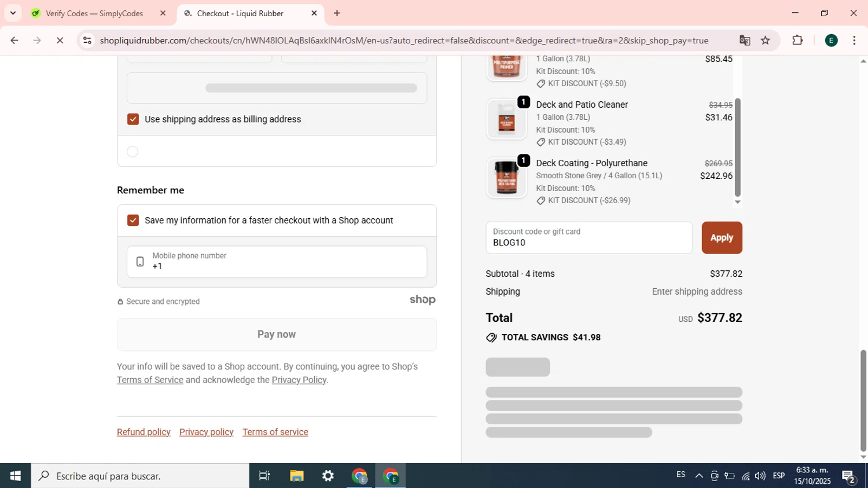Open active Chrome window on taskbar
Viewport: 868px width, 488px height.
pyautogui.click(x=391, y=476)
